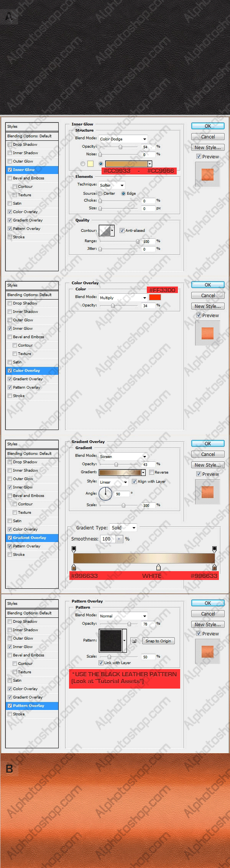Open Linear gradient style dropdown

(x=113, y=482)
